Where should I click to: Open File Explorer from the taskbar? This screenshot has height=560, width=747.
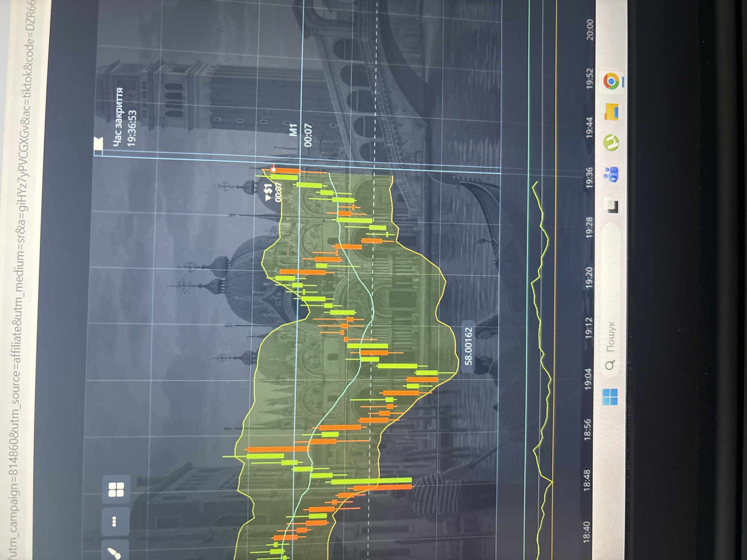[611, 112]
